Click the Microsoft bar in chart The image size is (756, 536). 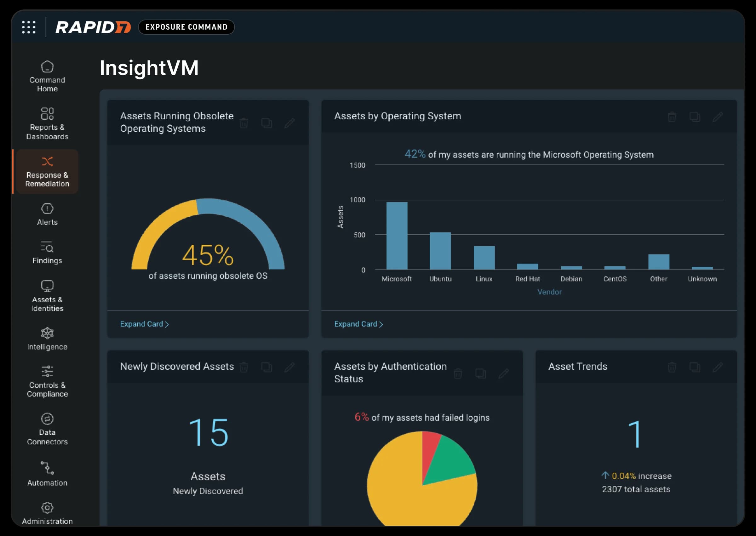click(x=397, y=236)
